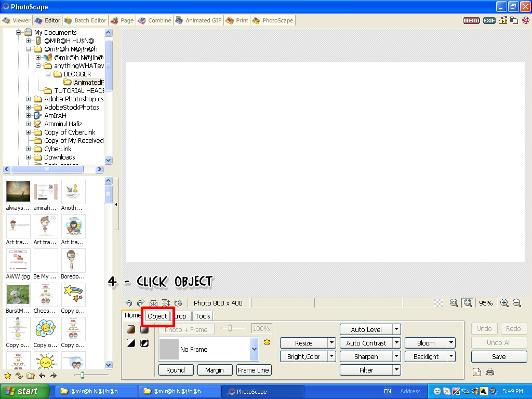Image resolution: width=532 pixels, height=399 pixels.
Task: Click the print icon under Save
Action: coord(489,372)
